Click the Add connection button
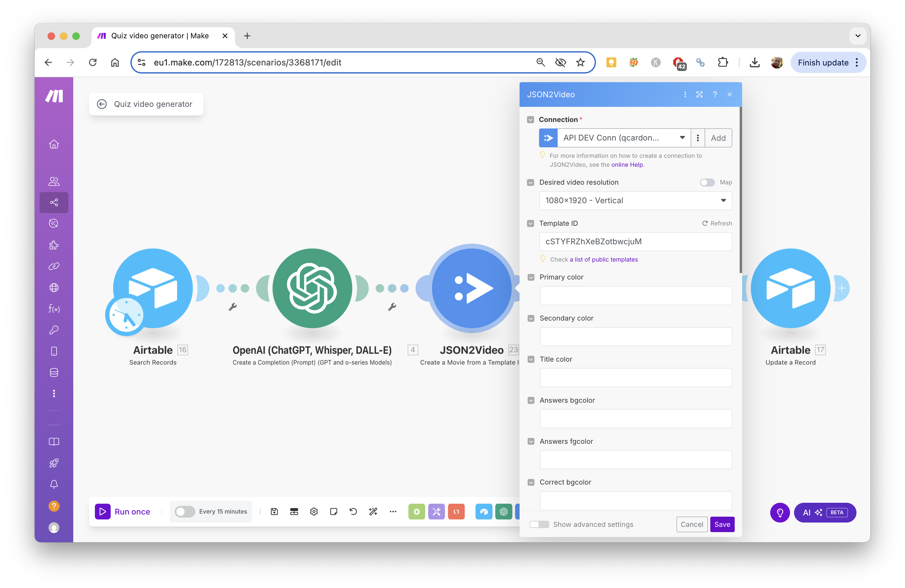 tap(718, 138)
